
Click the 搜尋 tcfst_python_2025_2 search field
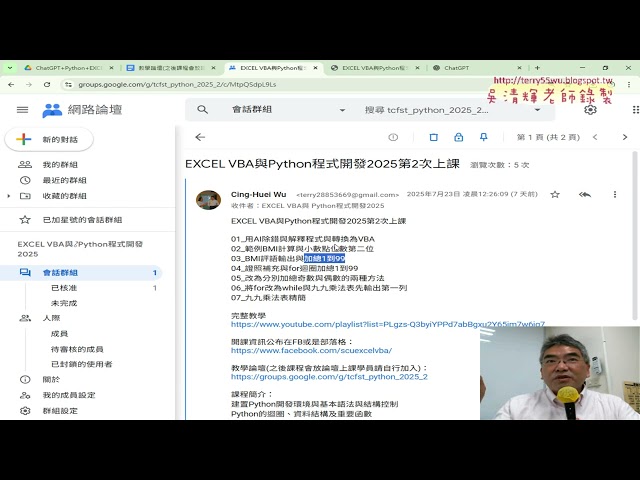point(427,110)
